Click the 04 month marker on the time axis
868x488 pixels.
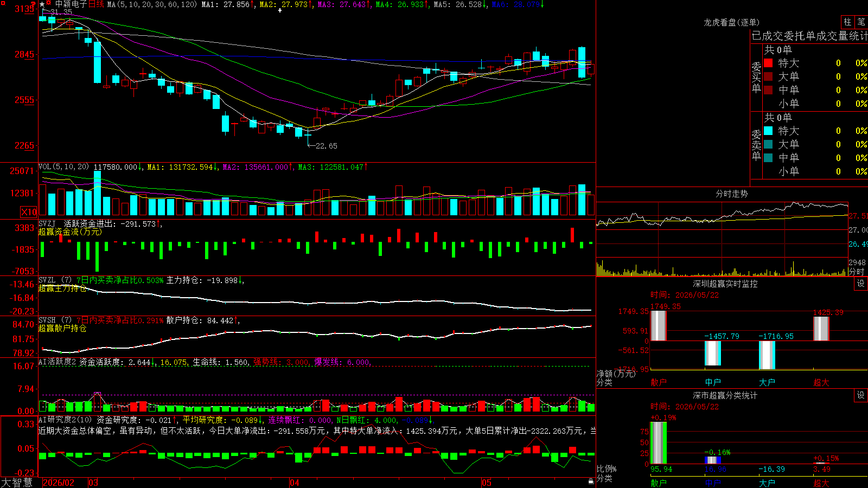295,483
